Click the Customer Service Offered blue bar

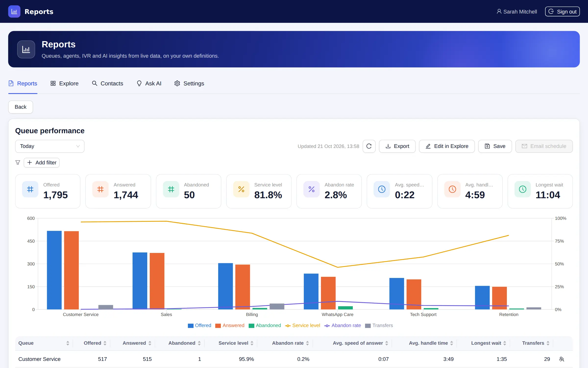click(x=54, y=270)
